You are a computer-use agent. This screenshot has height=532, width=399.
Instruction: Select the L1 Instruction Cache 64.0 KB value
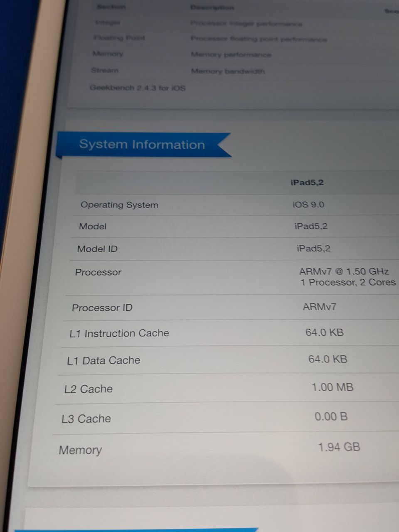click(x=325, y=332)
